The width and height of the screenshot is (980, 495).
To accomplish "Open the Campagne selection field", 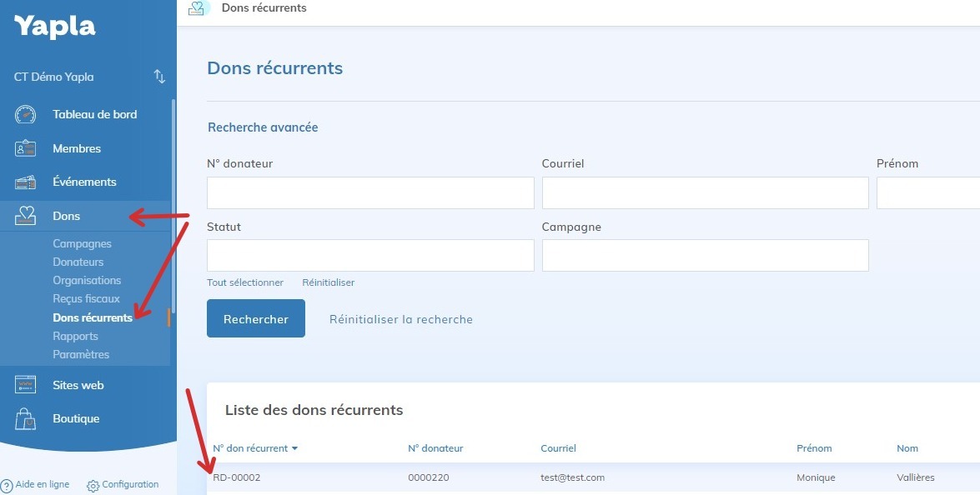I will [705, 256].
